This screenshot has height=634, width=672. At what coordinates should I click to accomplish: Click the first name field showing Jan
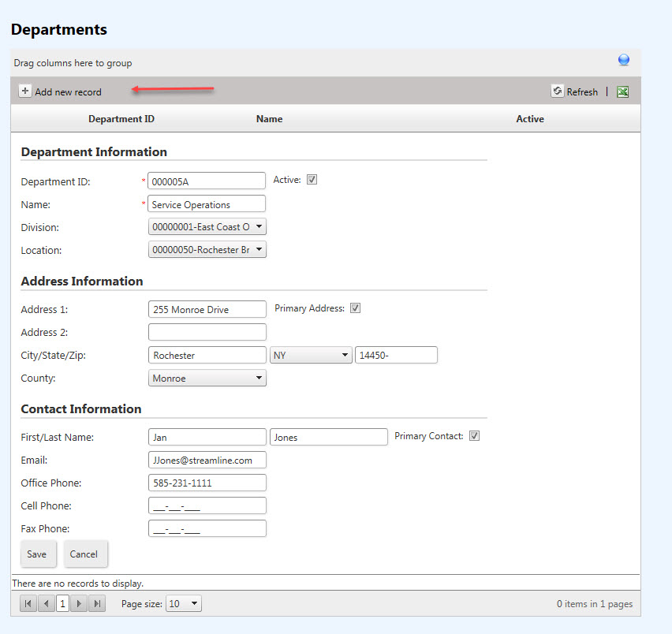(207, 437)
